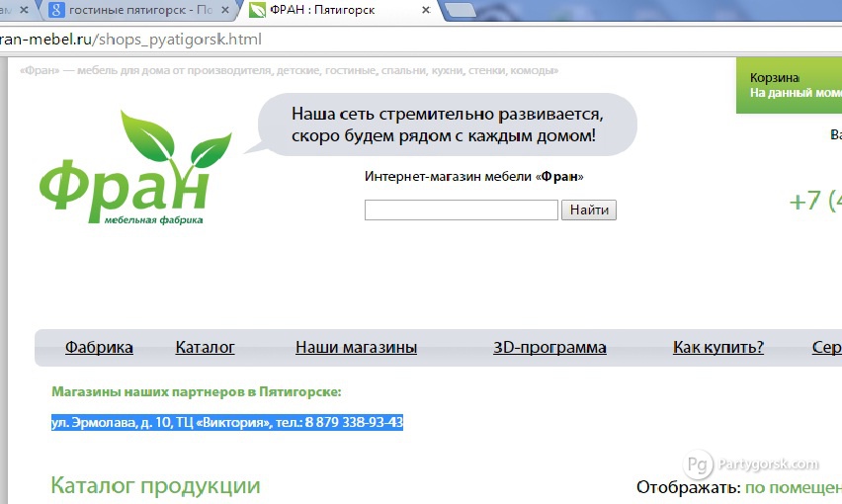The height and width of the screenshot is (504, 842).
Task: Close the leftmost partially visible tab
Action: point(24,10)
